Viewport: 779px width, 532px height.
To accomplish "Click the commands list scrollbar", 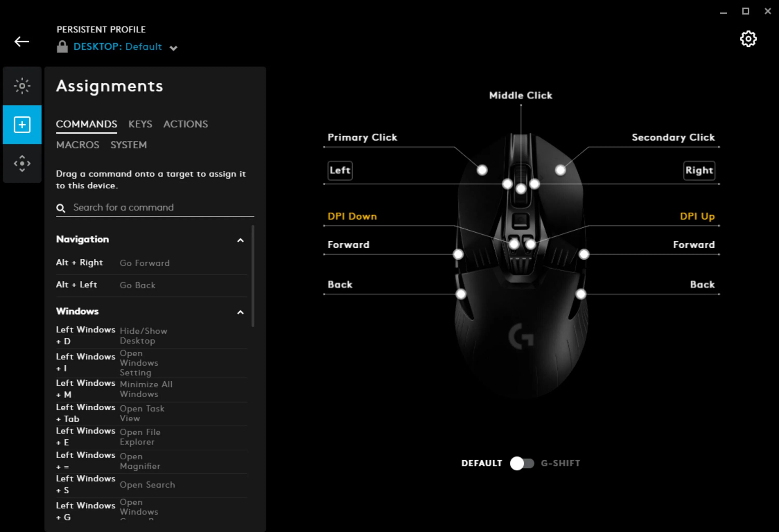I will coord(253,276).
